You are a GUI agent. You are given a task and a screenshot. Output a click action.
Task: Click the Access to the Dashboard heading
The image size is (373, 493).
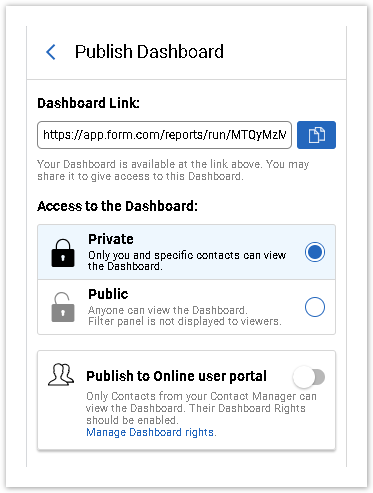pos(117,206)
